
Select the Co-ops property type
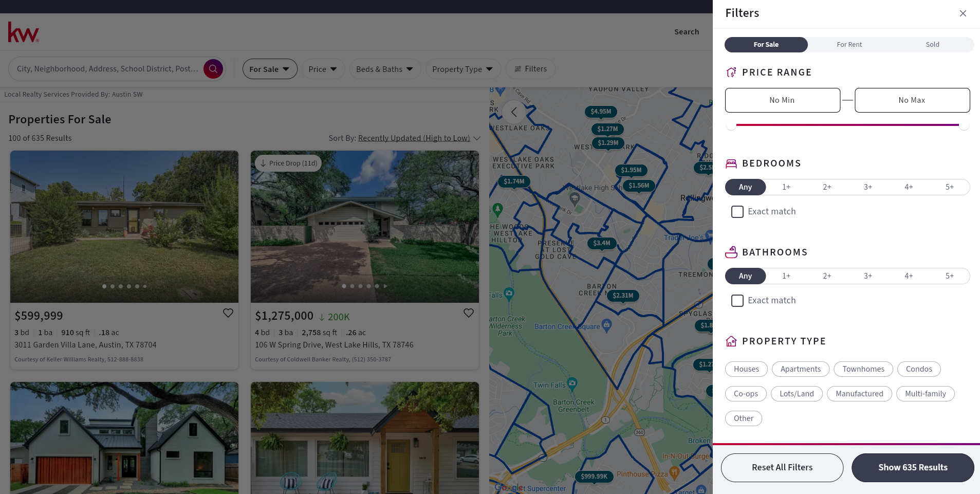pyautogui.click(x=746, y=394)
